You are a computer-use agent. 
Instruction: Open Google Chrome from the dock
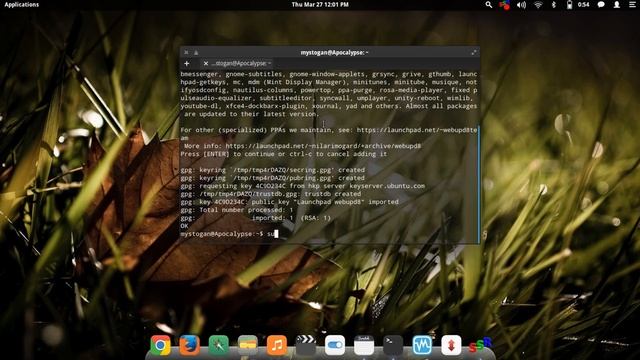coord(160,345)
